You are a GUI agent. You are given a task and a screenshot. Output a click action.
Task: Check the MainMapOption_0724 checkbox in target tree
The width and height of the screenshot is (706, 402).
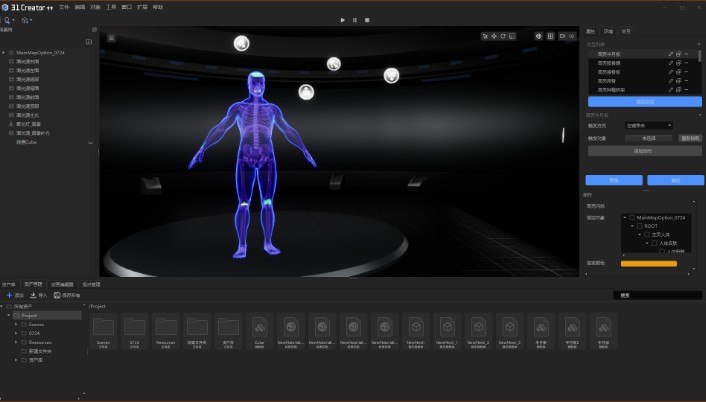tap(632, 216)
